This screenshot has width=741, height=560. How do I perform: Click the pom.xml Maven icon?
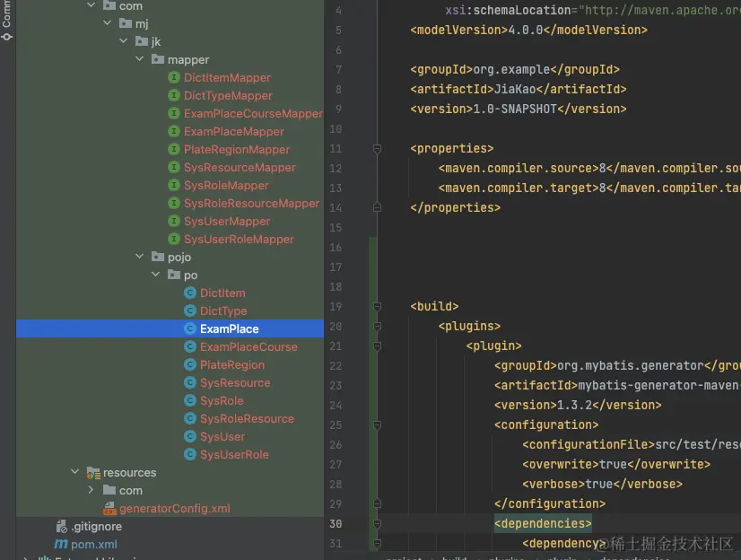61,545
